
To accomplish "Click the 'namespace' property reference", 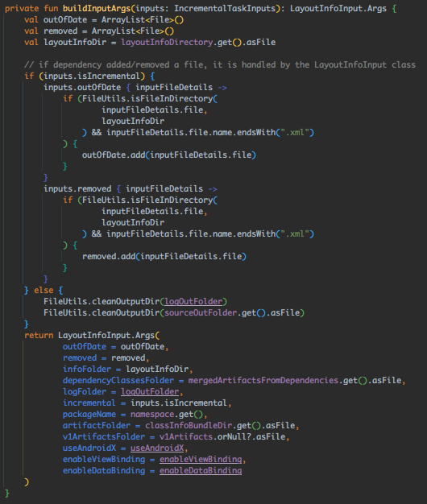I will [152, 415].
